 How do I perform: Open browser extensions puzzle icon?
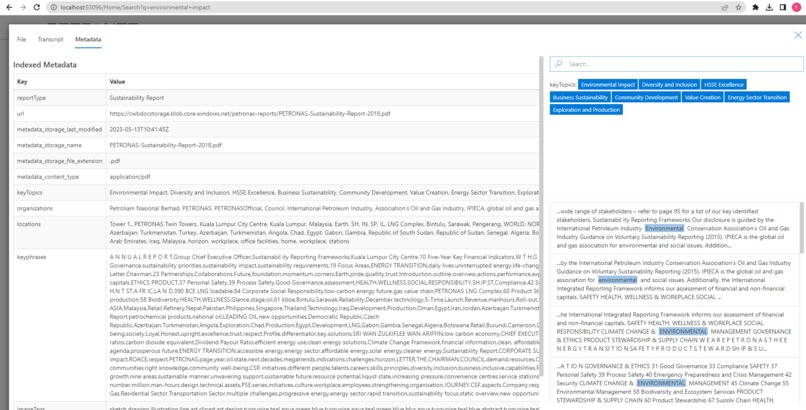click(755, 7)
